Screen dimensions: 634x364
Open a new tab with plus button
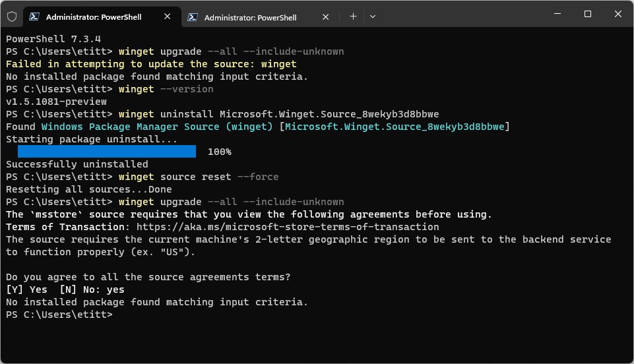353,16
